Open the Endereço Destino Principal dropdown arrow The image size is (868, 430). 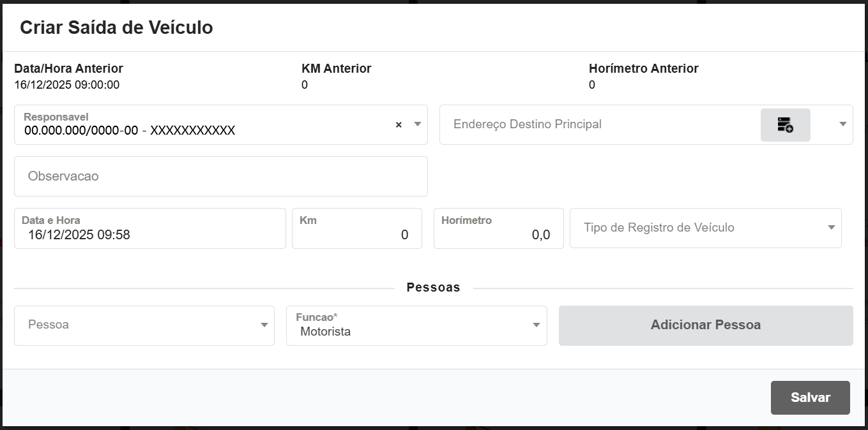[x=842, y=124]
